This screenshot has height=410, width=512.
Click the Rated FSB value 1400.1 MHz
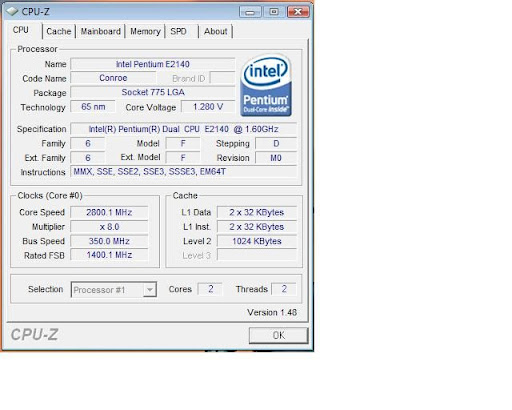tap(109, 255)
